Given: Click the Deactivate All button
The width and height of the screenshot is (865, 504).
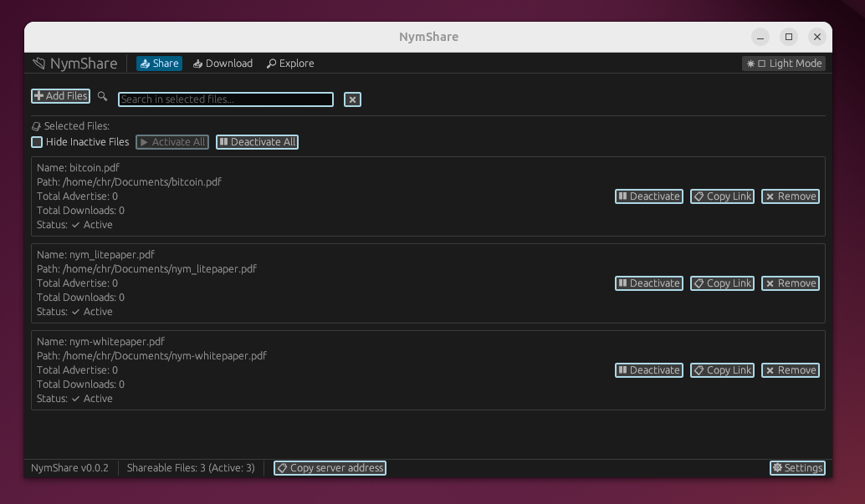Looking at the screenshot, I should pyautogui.click(x=257, y=142).
